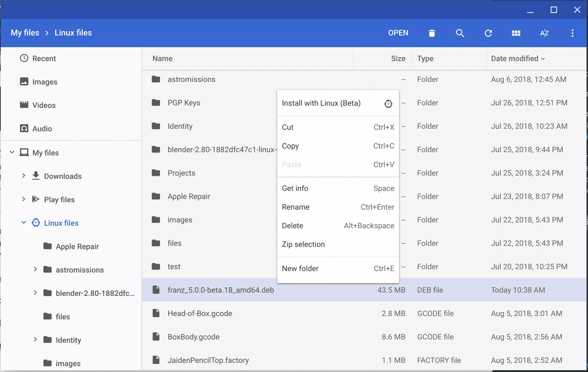Click the astromissions folder icon in list

click(156, 79)
